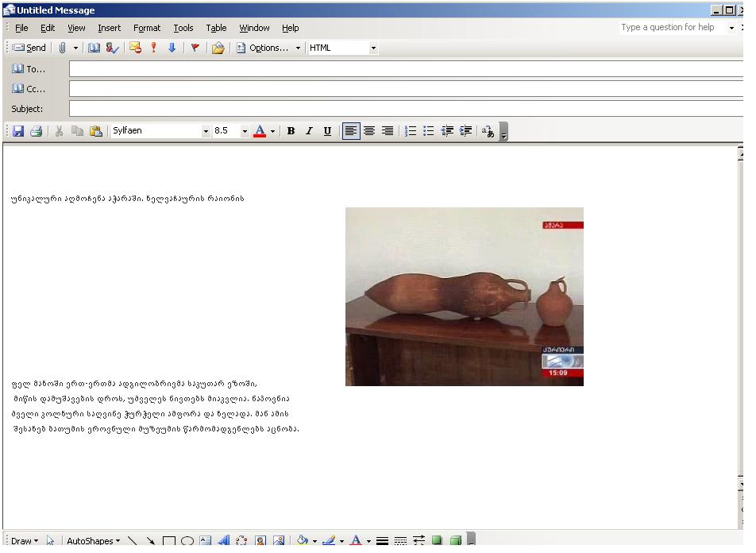Image resolution: width=756 pixels, height=553 pixels.
Task: Insert WordArt from the Drawing toolbar
Action: coord(224,541)
